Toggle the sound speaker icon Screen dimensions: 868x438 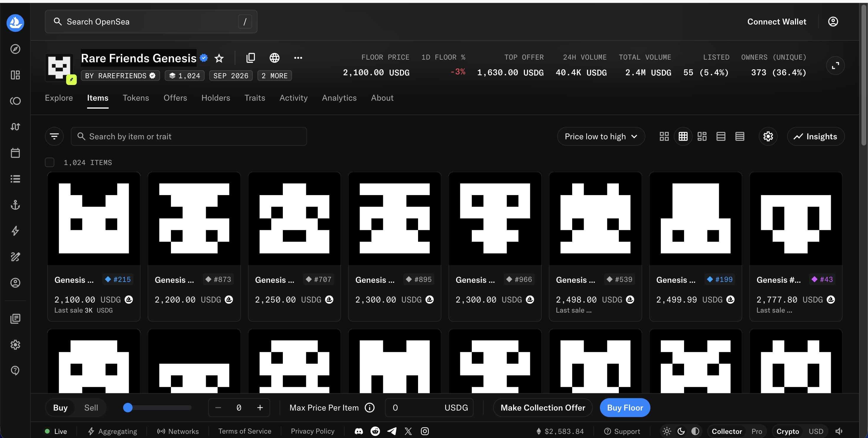pyautogui.click(x=839, y=431)
